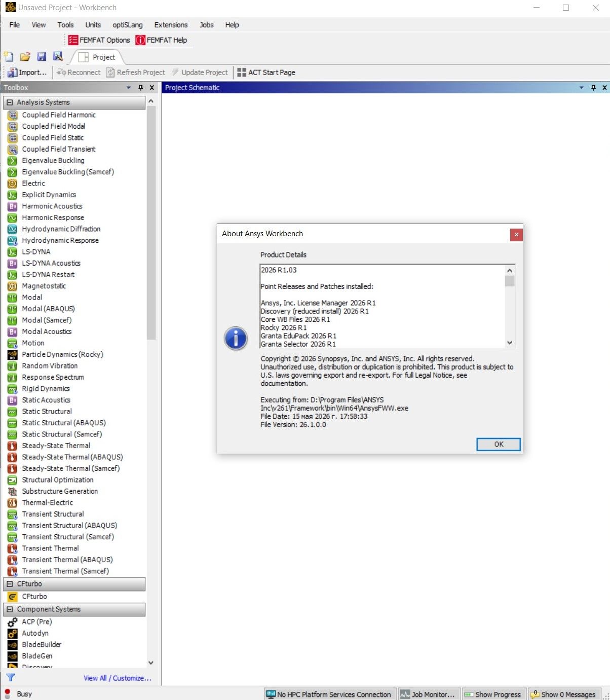Open the Jobs menu
This screenshot has height=700, width=610.
click(x=207, y=25)
